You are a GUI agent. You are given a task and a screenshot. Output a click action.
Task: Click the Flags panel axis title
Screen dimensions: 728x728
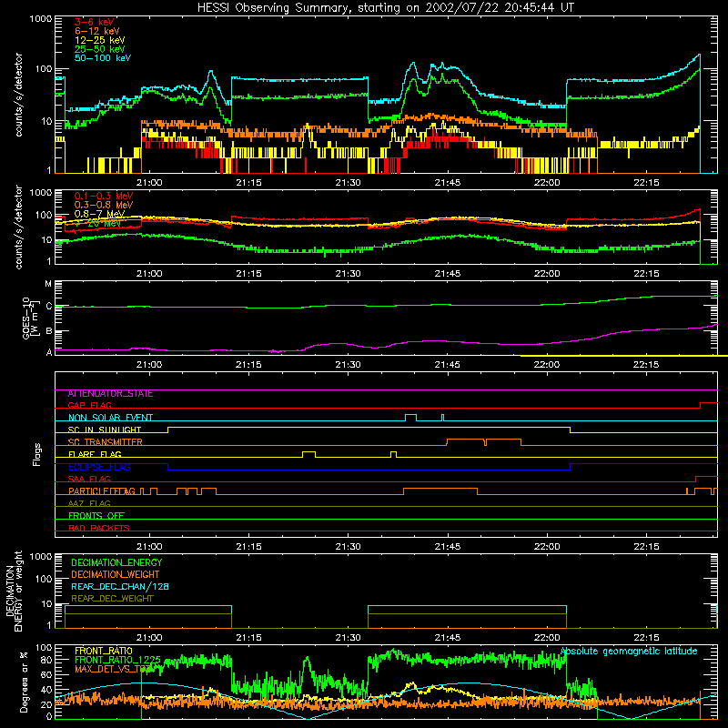(37, 454)
